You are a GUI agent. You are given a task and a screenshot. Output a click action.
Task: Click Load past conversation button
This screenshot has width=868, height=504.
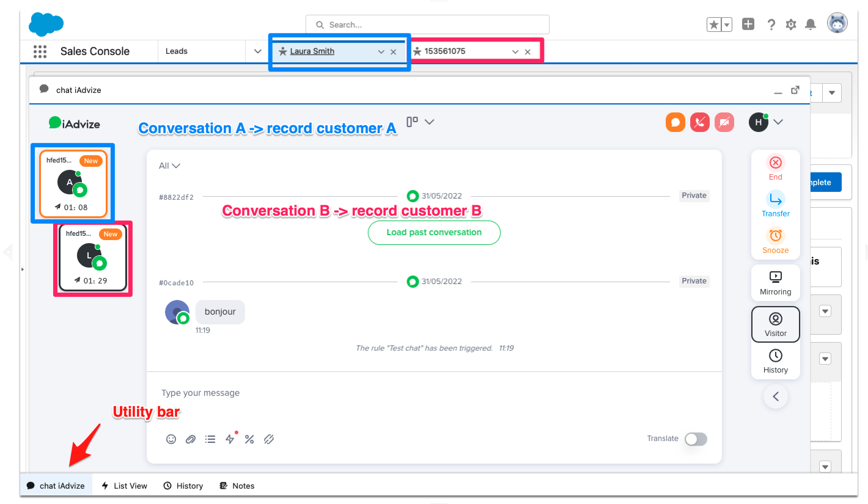point(434,233)
